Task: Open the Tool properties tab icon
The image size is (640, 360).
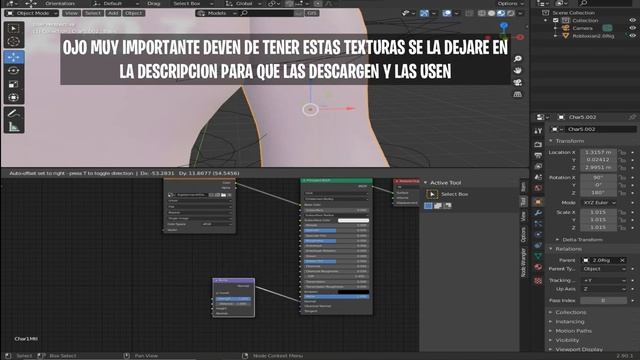Action: pyautogui.click(x=538, y=131)
